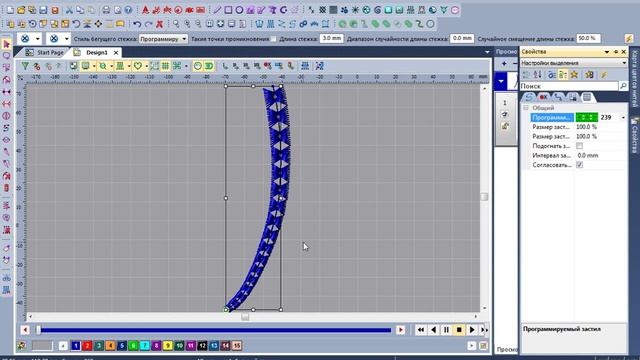Select yellow color swatch 9 in palette

(x=167, y=346)
